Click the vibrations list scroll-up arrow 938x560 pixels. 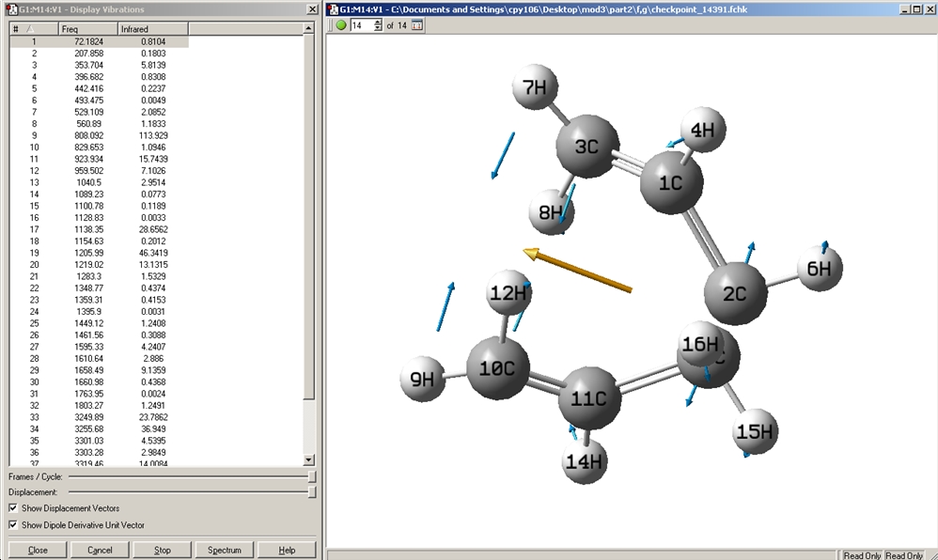click(308, 28)
